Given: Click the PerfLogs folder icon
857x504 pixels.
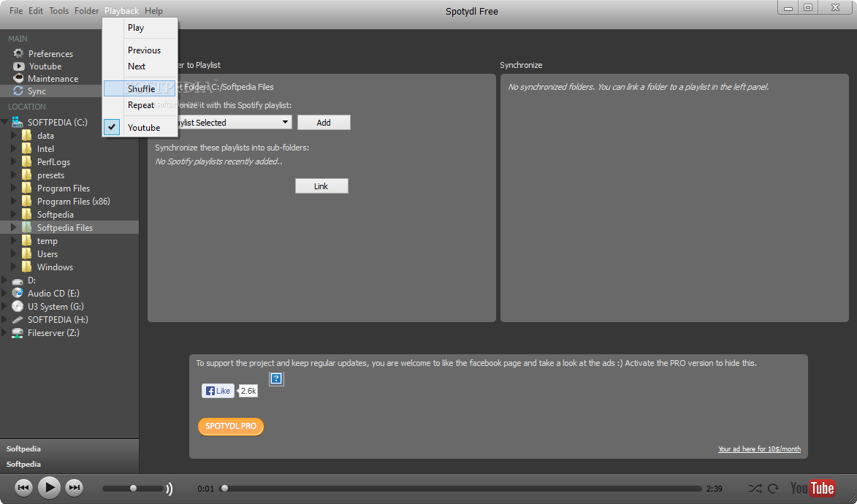Looking at the screenshot, I should point(27,161).
